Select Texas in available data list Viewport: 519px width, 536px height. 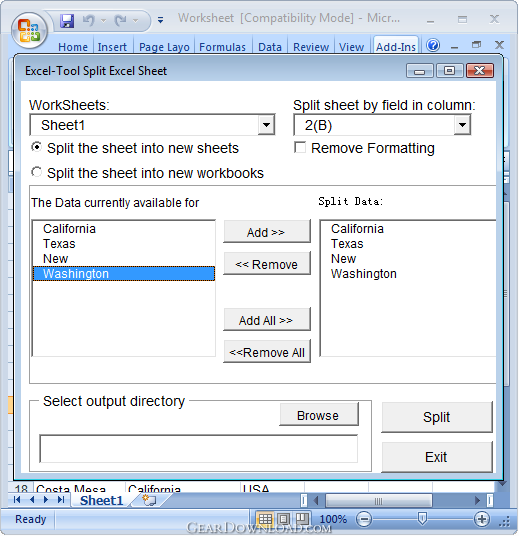[x=124, y=244]
